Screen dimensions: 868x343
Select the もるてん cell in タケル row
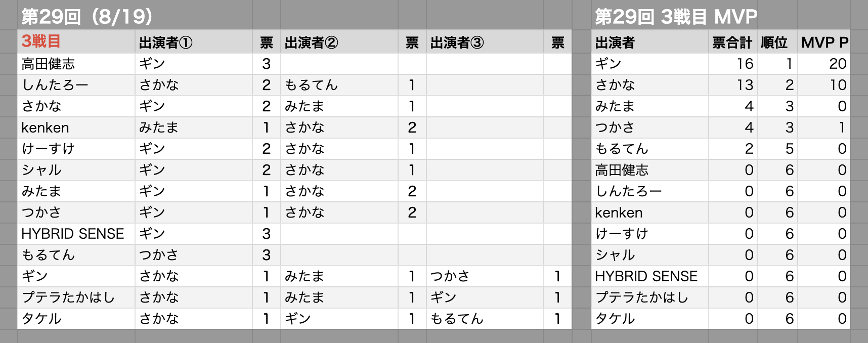pos(485,319)
